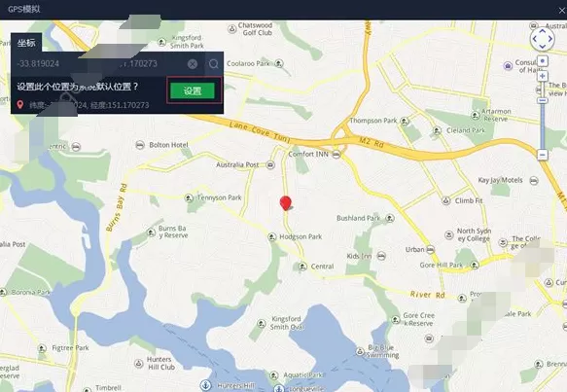Click the Kingsford Smith Oval marker

tap(262, 323)
